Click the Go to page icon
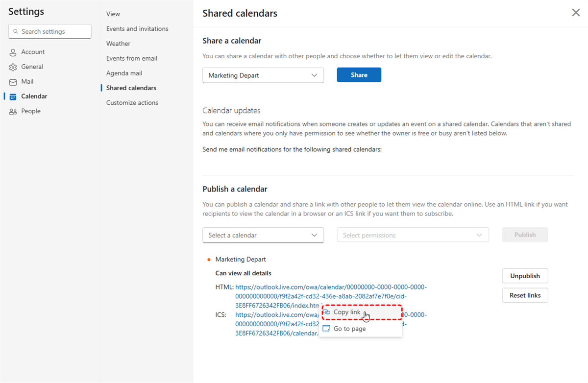 327,329
